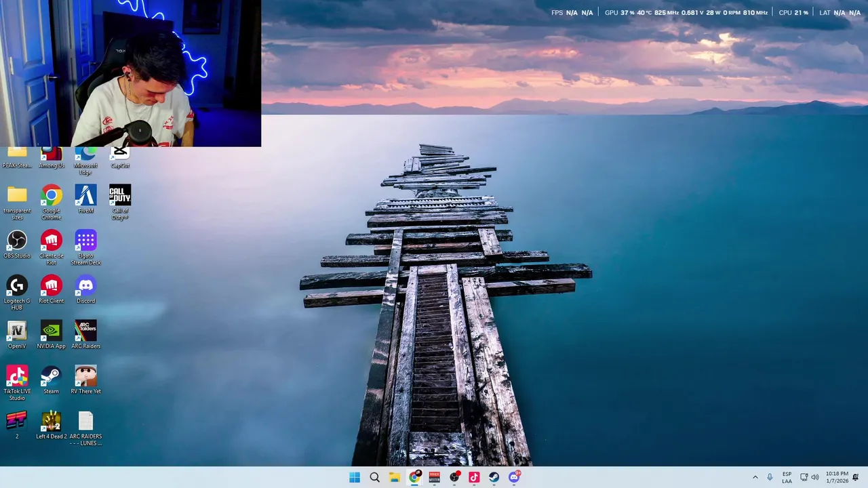
Task: Select the OBS Studio desktop shortcut
Action: tap(17, 245)
